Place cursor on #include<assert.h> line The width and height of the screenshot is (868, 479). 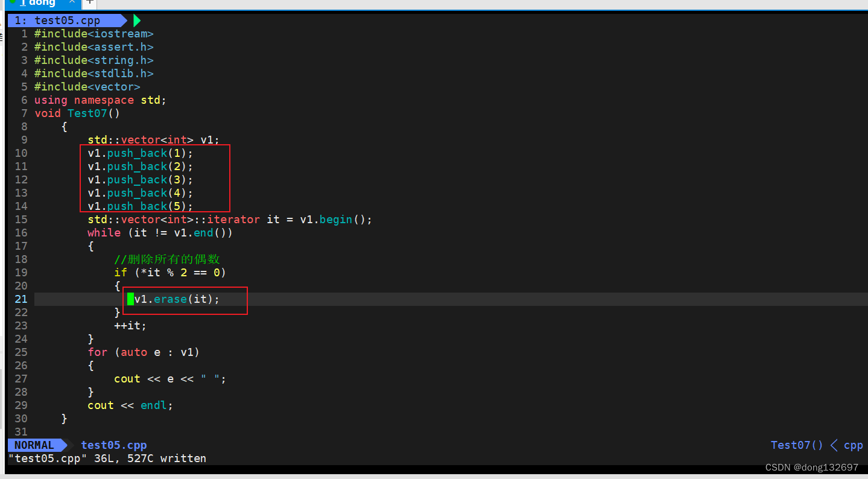94,47
